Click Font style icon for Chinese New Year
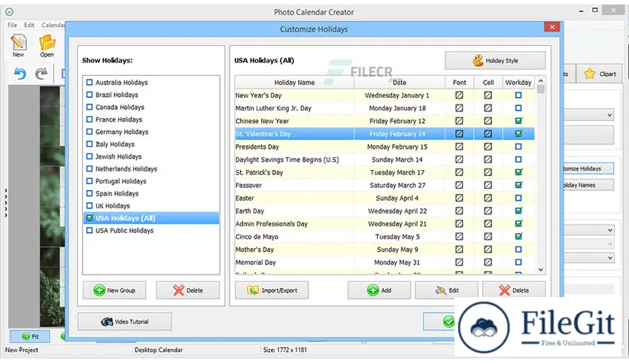The height and width of the screenshot is (364, 629). tap(459, 121)
